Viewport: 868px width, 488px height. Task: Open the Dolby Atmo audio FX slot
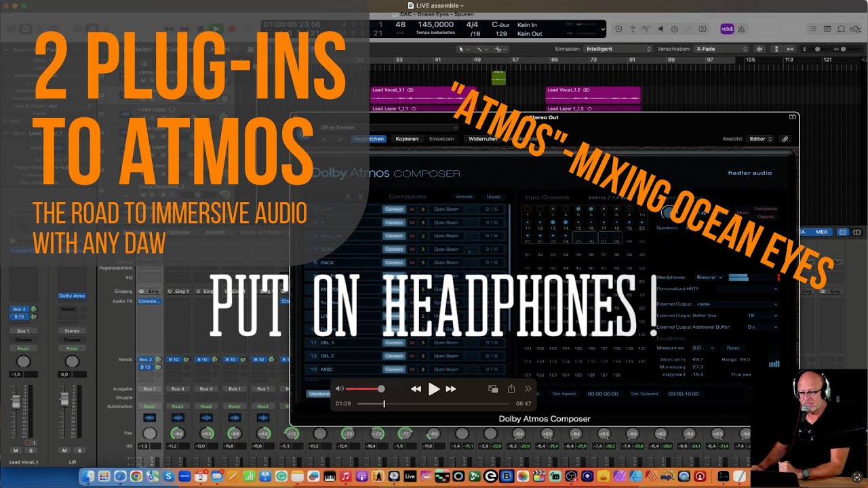[72, 296]
